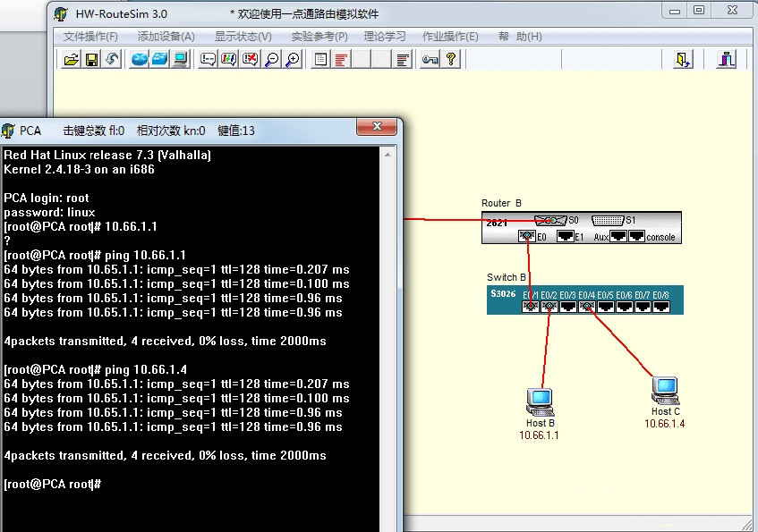Click Router B's S1 serial port
Viewport: 758px width, 532px height.
tap(609, 220)
